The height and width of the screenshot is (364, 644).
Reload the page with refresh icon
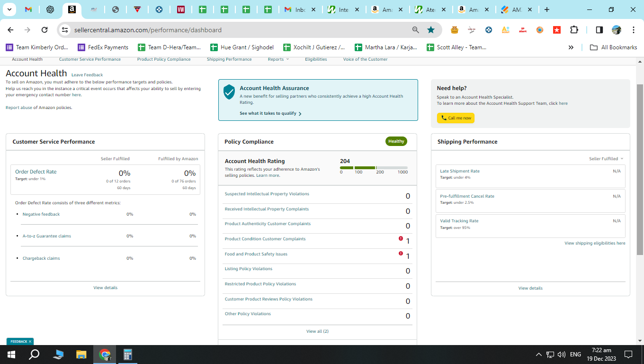(45, 30)
